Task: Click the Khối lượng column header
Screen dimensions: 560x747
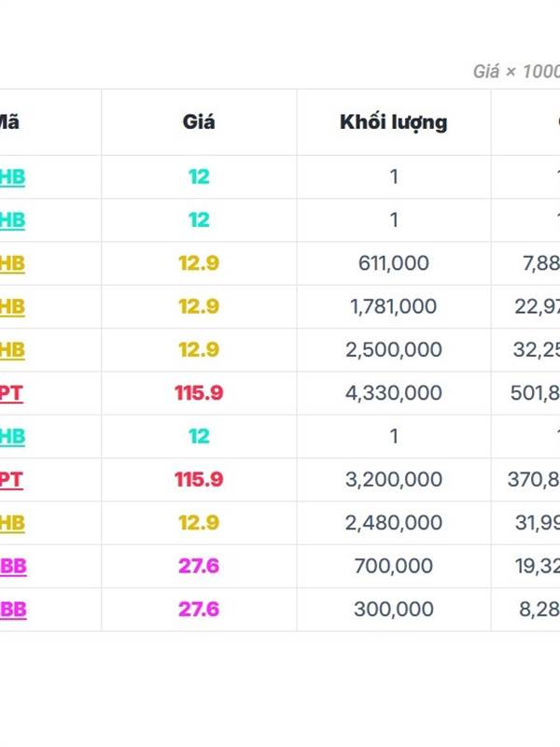Action: click(393, 122)
